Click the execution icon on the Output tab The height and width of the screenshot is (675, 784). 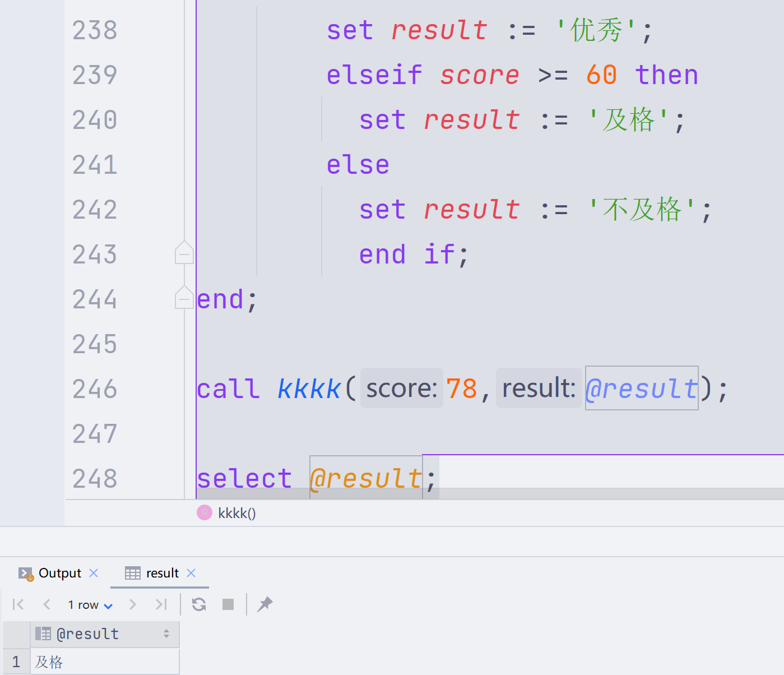[x=25, y=573]
